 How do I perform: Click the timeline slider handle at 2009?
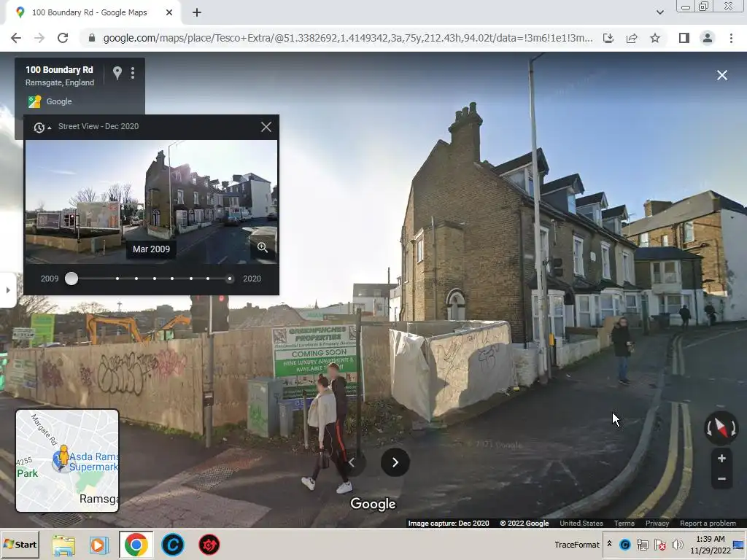point(71,279)
